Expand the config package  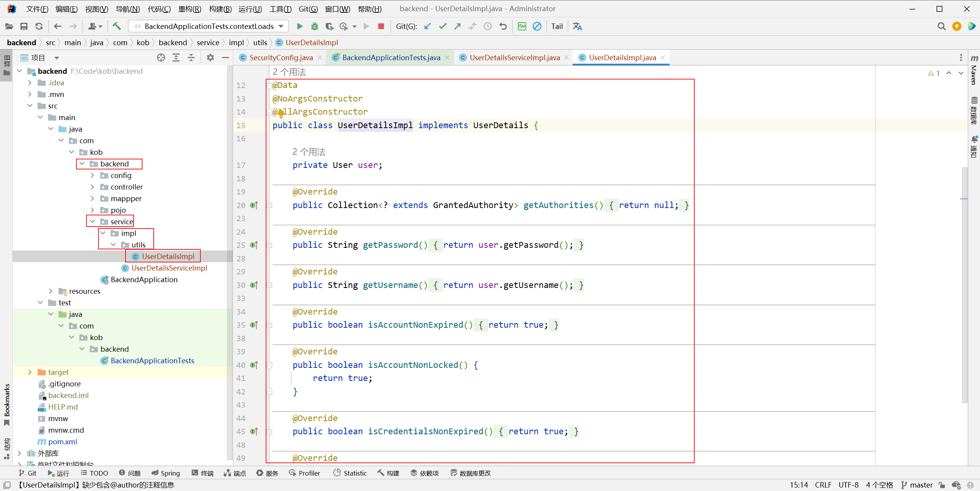92,175
